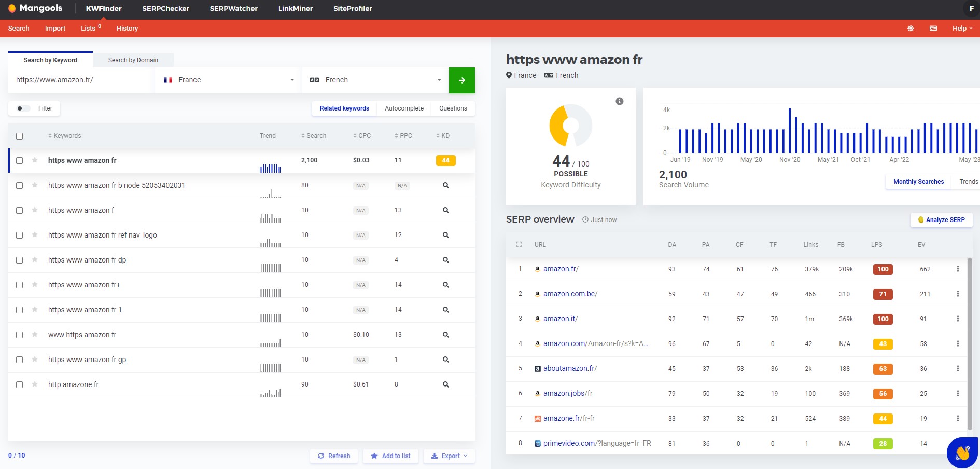The image size is (980, 469).
Task: Open three-dot menu for amazon.it result
Action: click(958, 319)
